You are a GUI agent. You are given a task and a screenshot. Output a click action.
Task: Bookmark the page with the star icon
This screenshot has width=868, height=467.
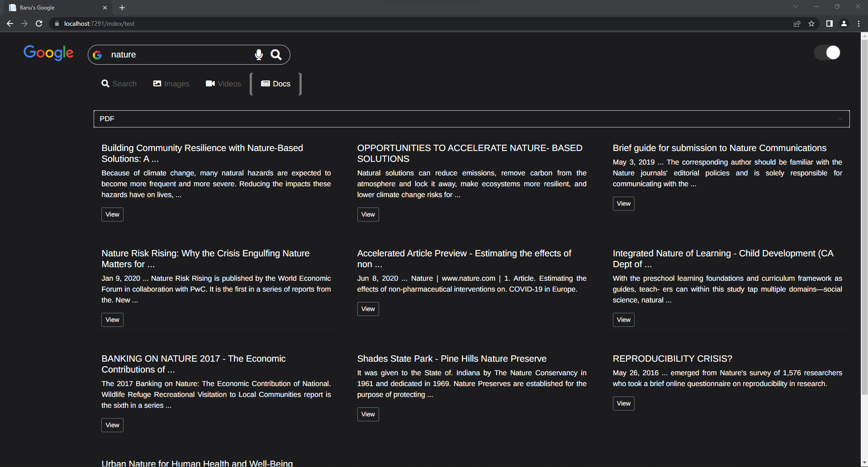[x=811, y=24]
